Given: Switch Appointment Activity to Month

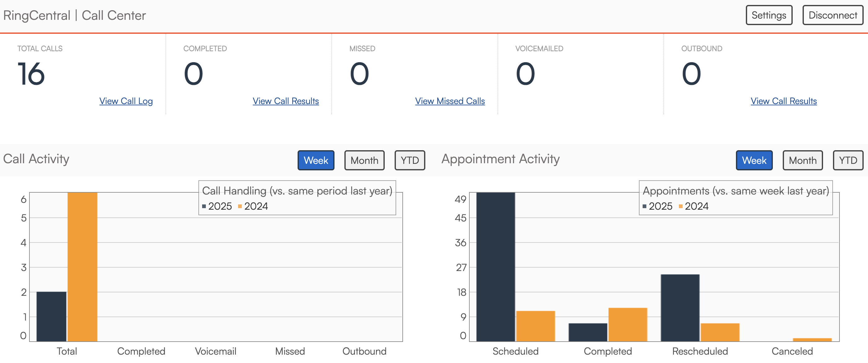Looking at the screenshot, I should pyautogui.click(x=802, y=160).
